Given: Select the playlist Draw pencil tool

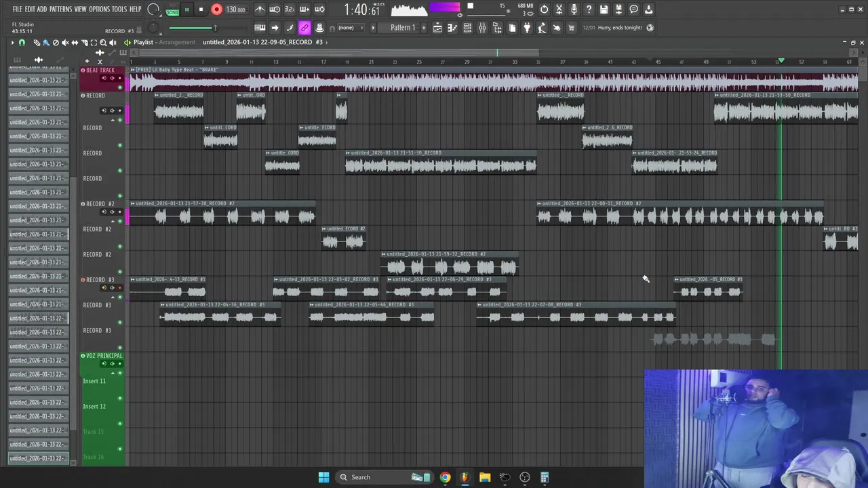Looking at the screenshot, I should (37, 43).
